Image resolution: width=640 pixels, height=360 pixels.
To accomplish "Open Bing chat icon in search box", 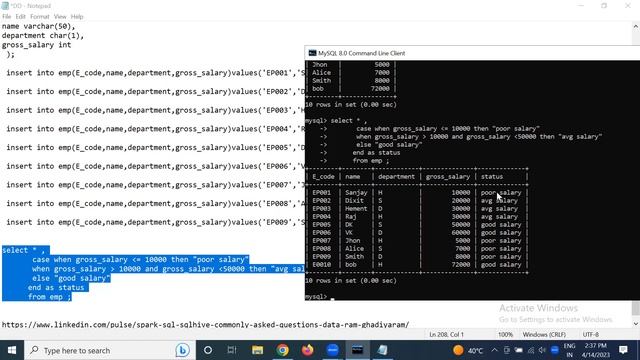I will [182, 350].
